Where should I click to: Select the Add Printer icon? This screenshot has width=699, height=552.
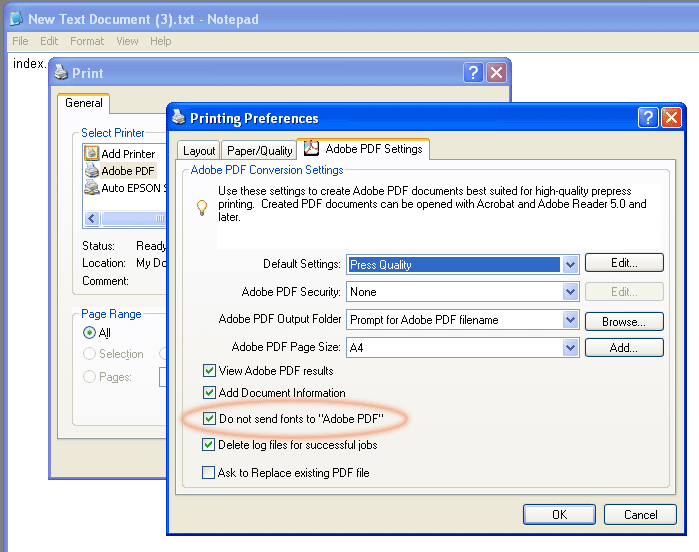coord(91,153)
